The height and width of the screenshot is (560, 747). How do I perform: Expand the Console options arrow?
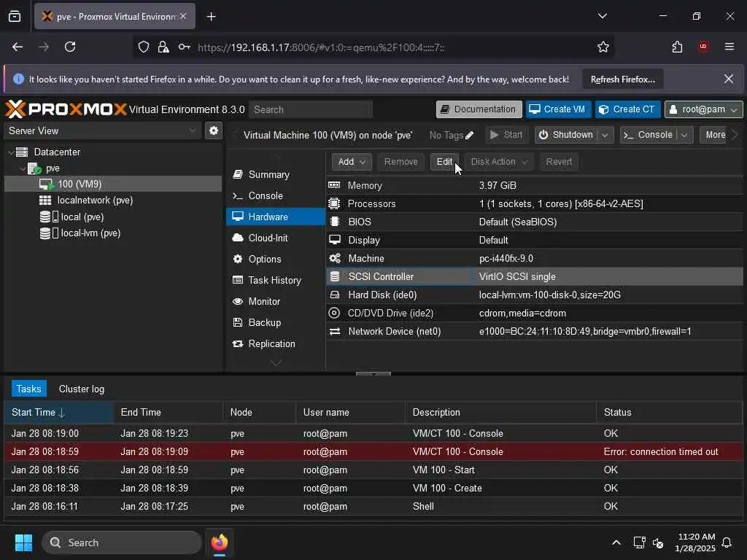(684, 135)
